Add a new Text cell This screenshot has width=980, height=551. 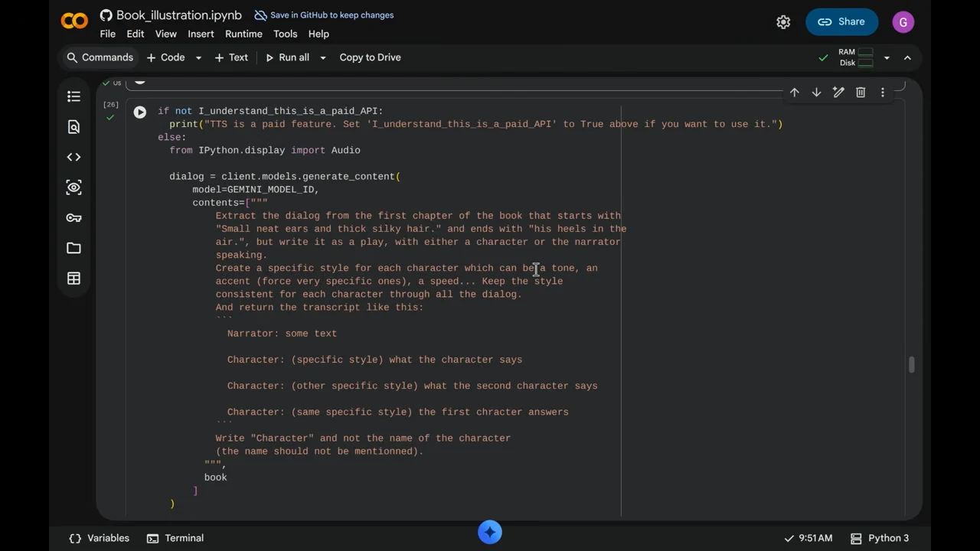pyautogui.click(x=231, y=57)
